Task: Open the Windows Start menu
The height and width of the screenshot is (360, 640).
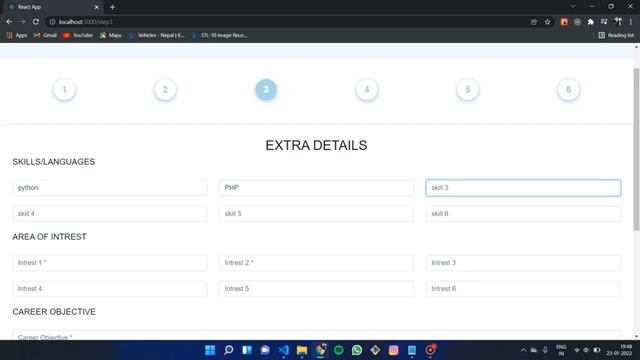Action: (x=210, y=350)
